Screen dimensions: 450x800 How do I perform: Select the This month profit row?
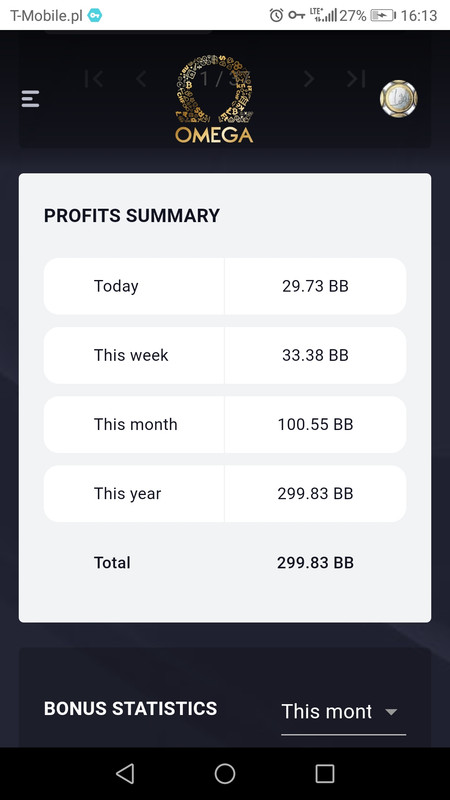pyautogui.click(x=225, y=424)
